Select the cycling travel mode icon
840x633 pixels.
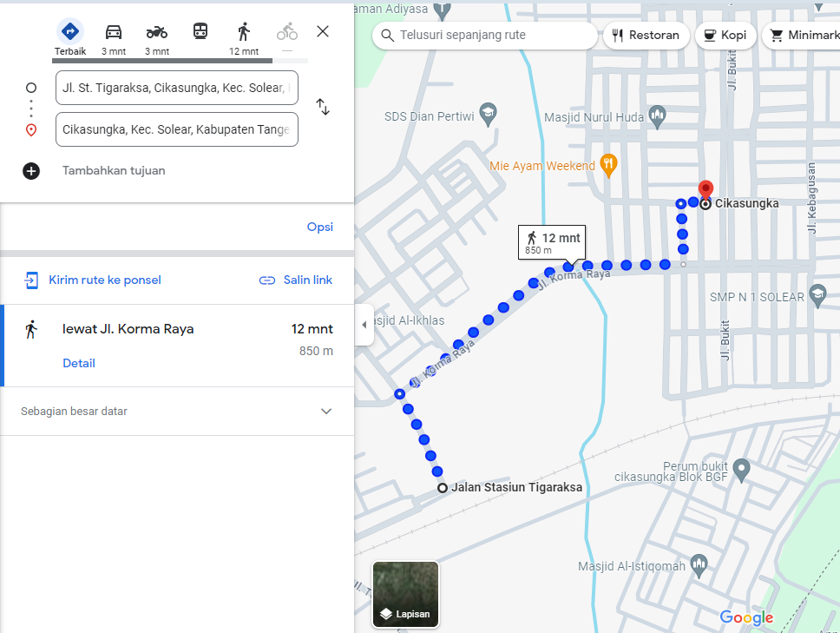coord(286,30)
